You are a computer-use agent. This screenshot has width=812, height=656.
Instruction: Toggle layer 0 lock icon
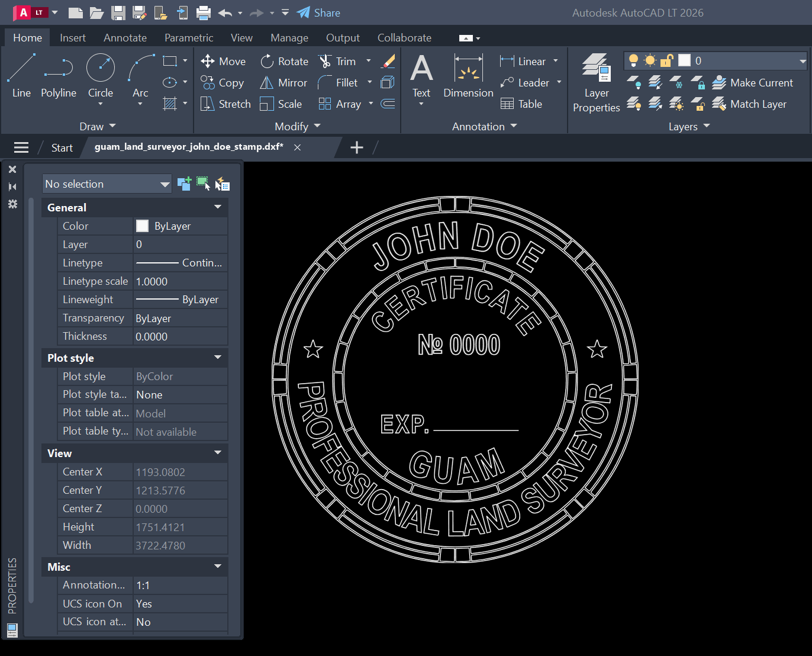point(667,60)
